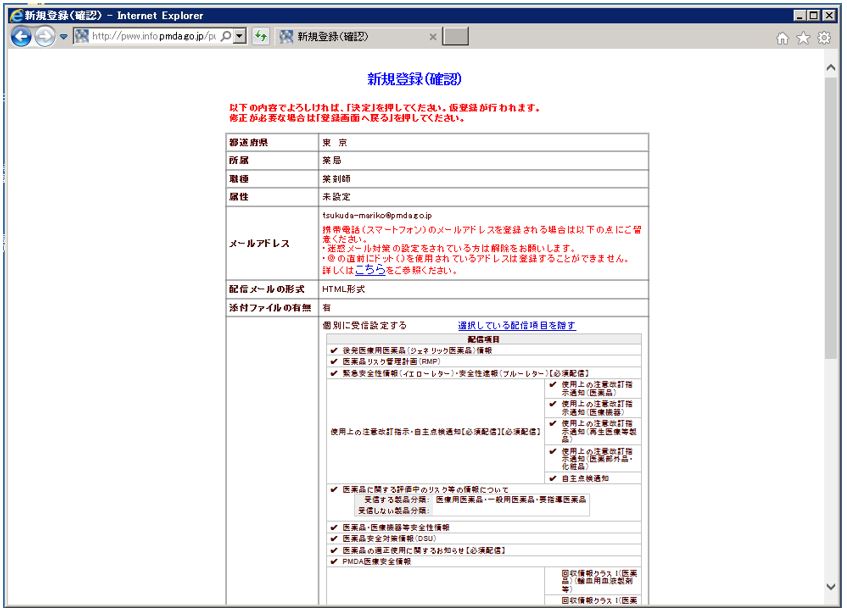Click the scrollbar up arrow
847x613 pixels.
(831, 68)
